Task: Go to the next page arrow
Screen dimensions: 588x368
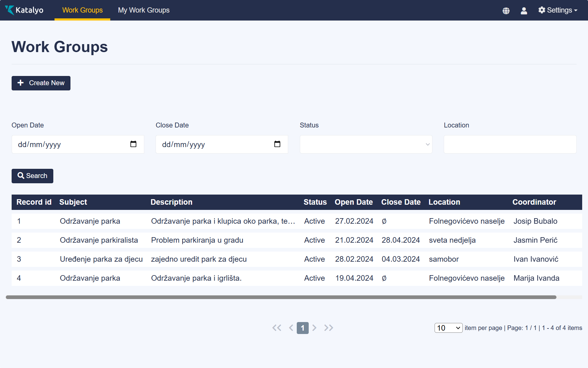Action: [x=314, y=328]
